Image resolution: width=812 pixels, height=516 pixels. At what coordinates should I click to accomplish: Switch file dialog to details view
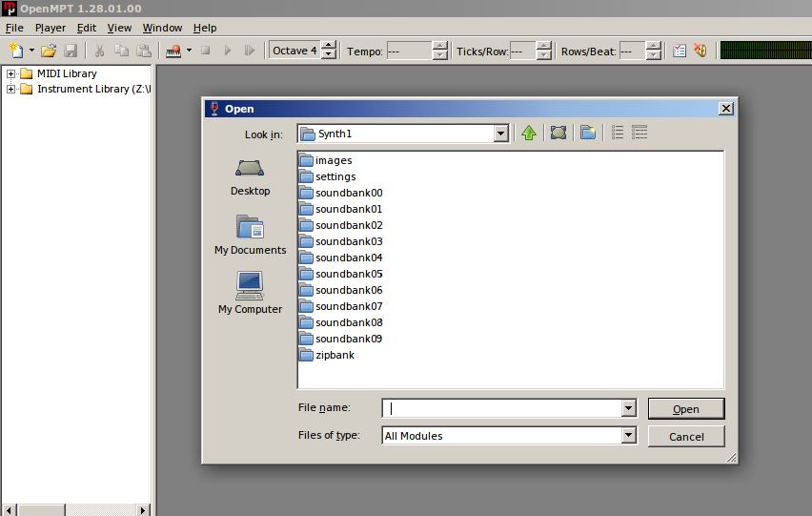click(x=639, y=134)
